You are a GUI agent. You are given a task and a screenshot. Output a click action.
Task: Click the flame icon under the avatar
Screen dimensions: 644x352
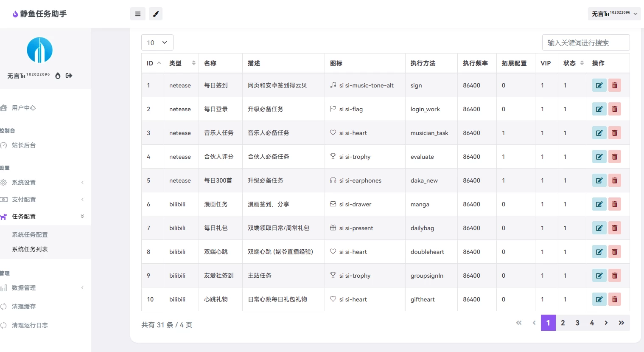[58, 76]
